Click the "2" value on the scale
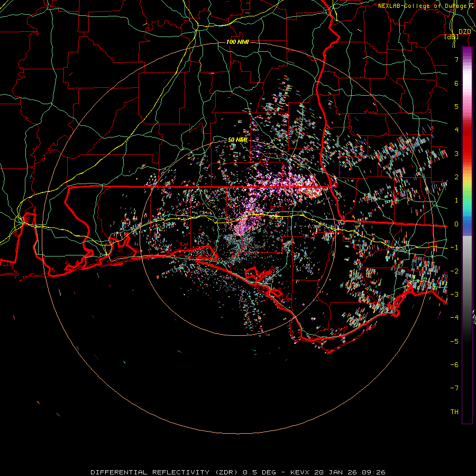Screen dimensions: 476x476 click(x=456, y=177)
